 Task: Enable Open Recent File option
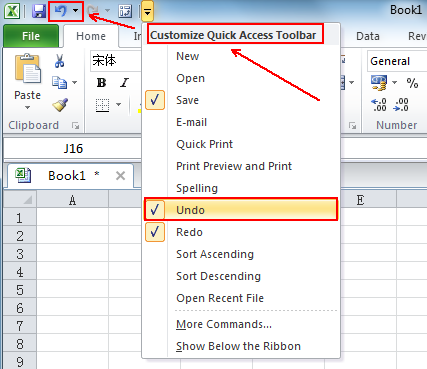tap(241, 298)
